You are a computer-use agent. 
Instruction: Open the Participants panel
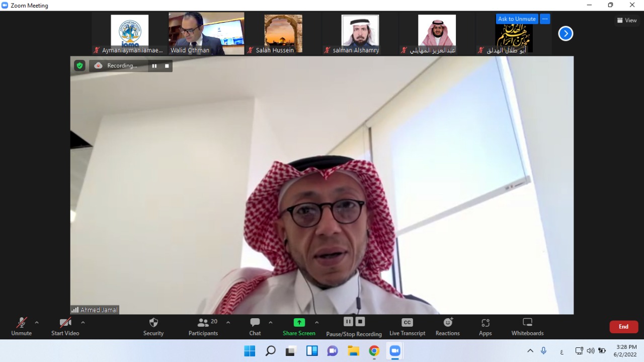(x=203, y=327)
